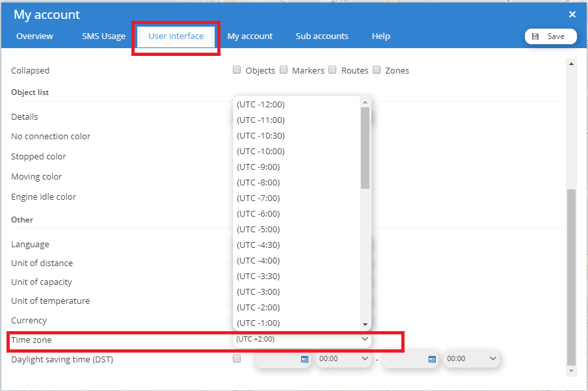Click the time zone list scrollbar thumb
This screenshot has height=391, width=588.
click(x=366, y=148)
